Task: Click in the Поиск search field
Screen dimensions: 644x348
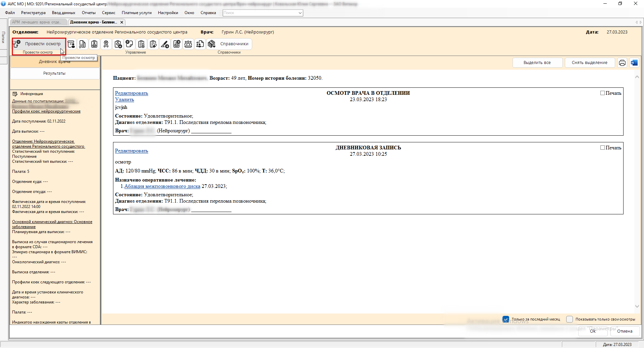Action: pyautogui.click(x=260, y=13)
